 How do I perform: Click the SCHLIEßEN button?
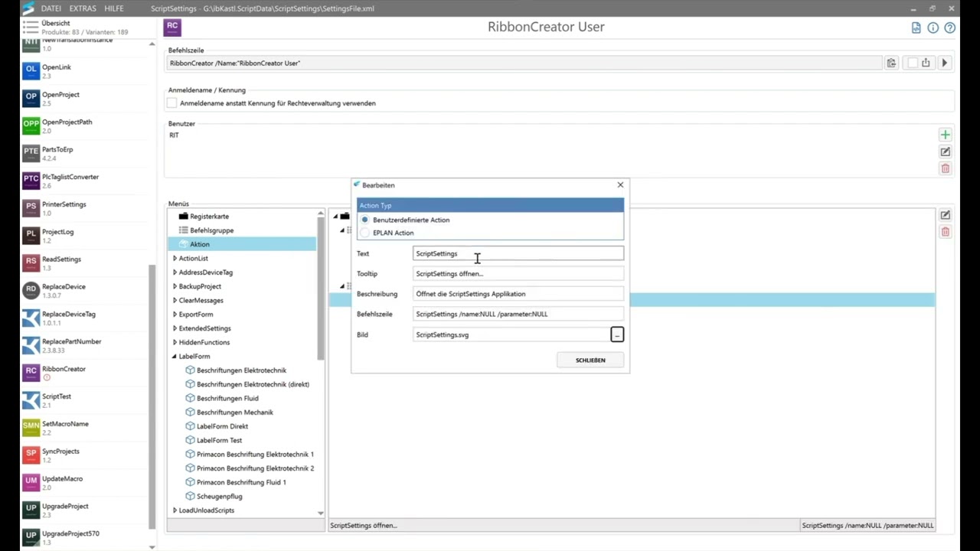pyautogui.click(x=590, y=360)
